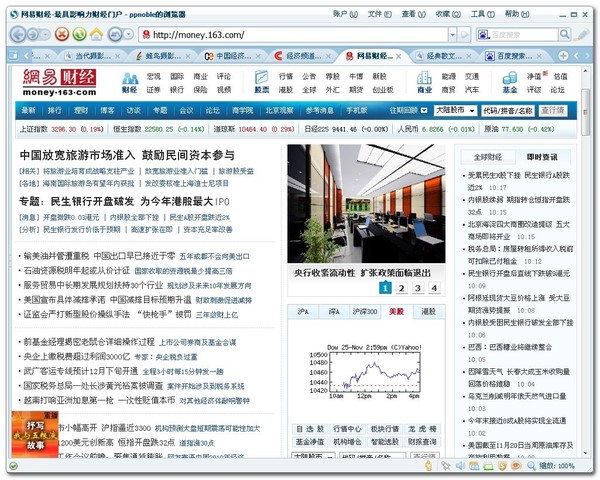This screenshot has height=480, width=600.
Task: Click the 财经 people icon in header
Action: point(130,78)
